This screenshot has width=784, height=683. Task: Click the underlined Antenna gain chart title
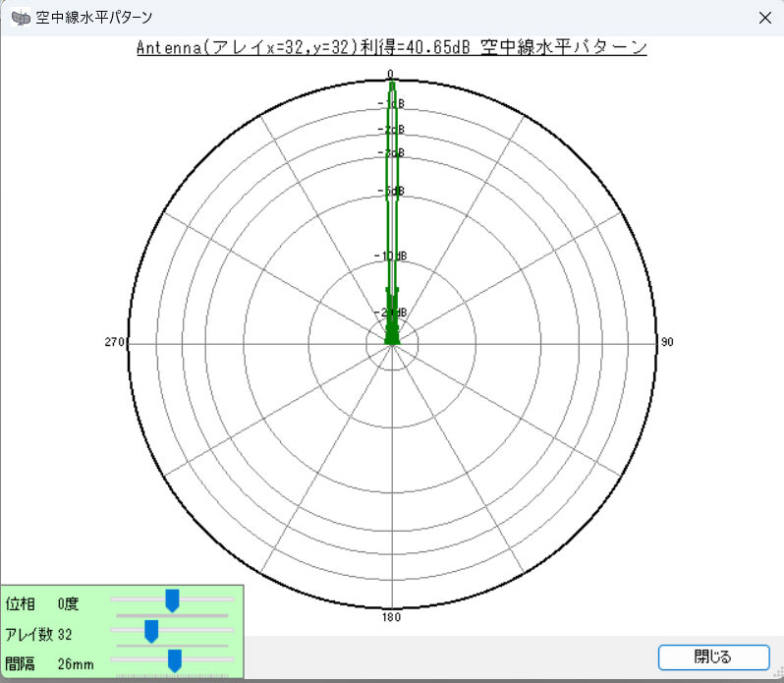click(x=391, y=48)
